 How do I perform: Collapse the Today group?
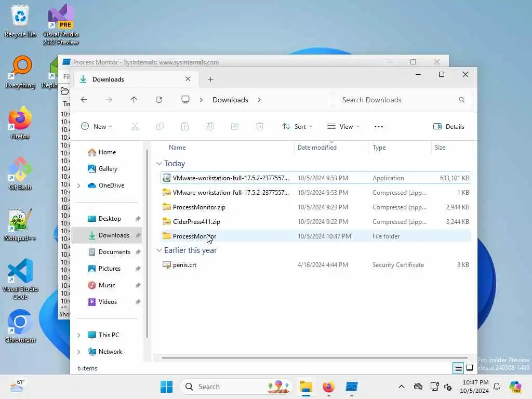159,164
